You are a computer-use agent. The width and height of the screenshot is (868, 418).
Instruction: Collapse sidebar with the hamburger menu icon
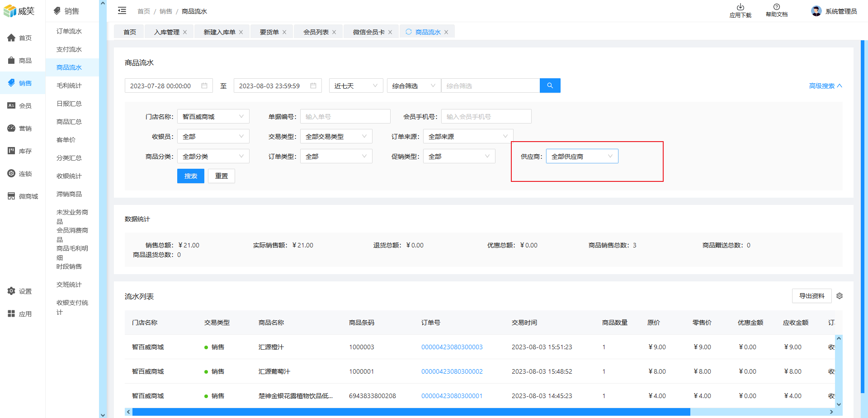[122, 11]
